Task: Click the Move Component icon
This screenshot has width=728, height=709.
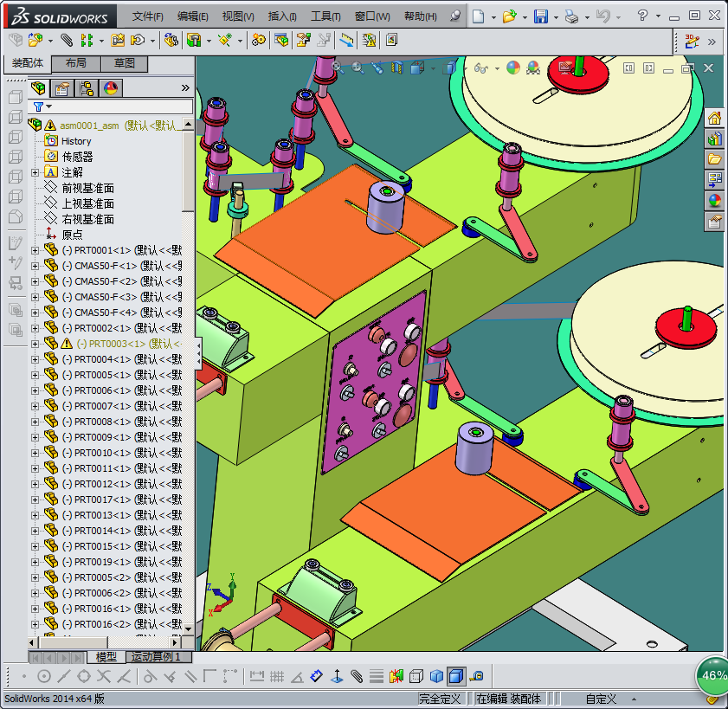Action: (138, 41)
